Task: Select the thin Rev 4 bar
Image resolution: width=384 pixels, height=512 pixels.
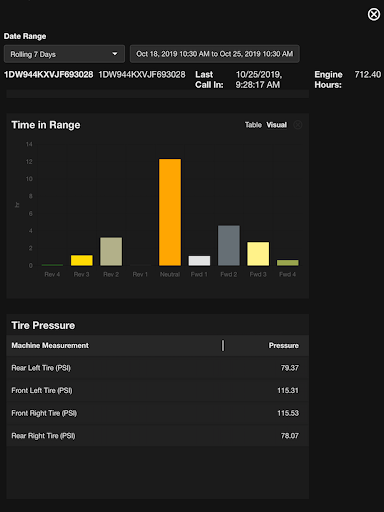Action: [52, 265]
